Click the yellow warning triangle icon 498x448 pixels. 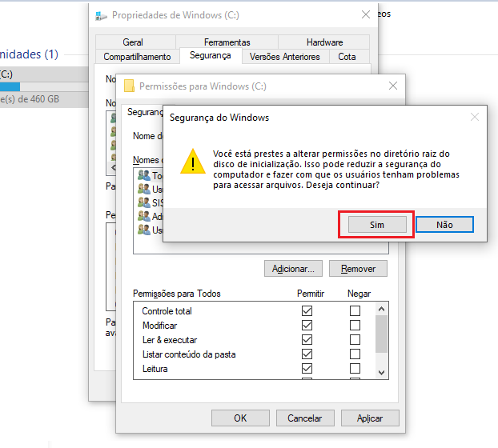pyautogui.click(x=193, y=162)
